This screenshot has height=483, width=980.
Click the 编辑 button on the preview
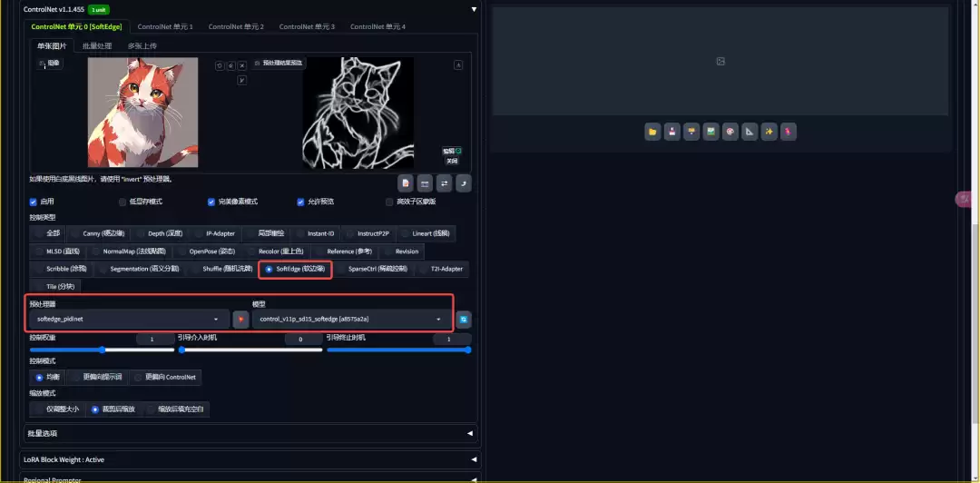pyautogui.click(x=452, y=151)
